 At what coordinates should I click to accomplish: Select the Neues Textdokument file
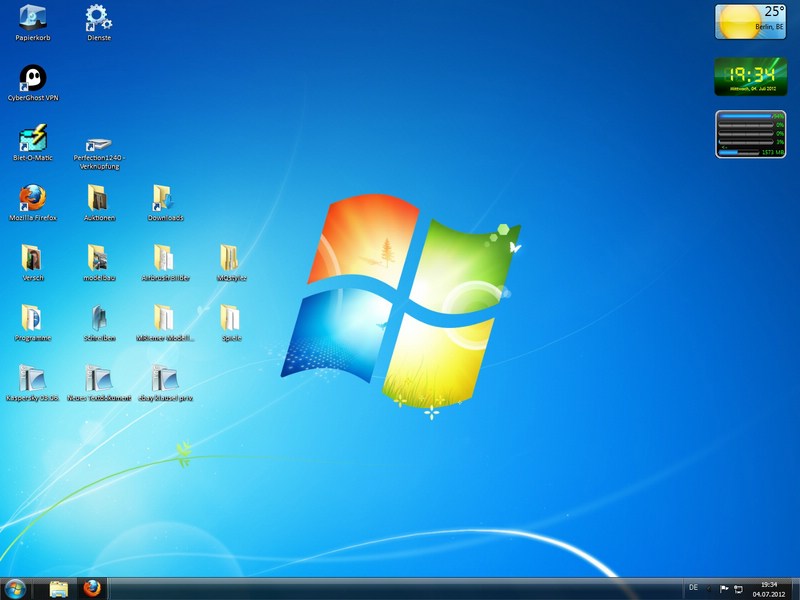coord(99,383)
